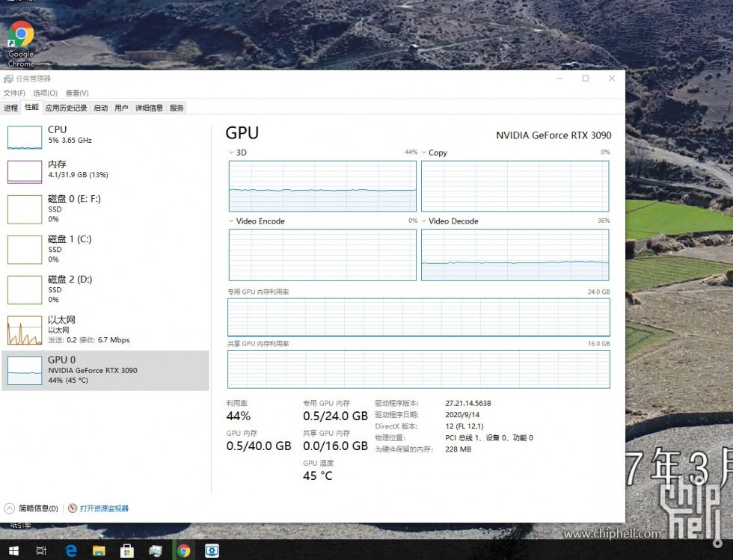733x560 pixels.
Task: Show the 服务 tab
Action: click(177, 108)
